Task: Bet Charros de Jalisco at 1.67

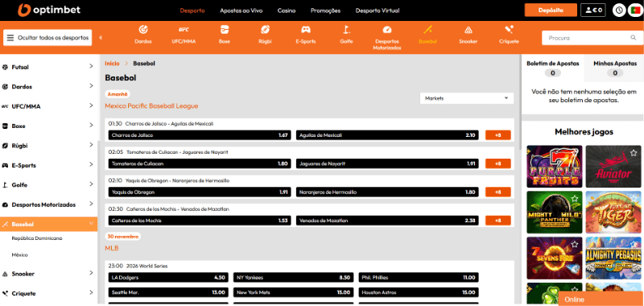Action: [200, 135]
